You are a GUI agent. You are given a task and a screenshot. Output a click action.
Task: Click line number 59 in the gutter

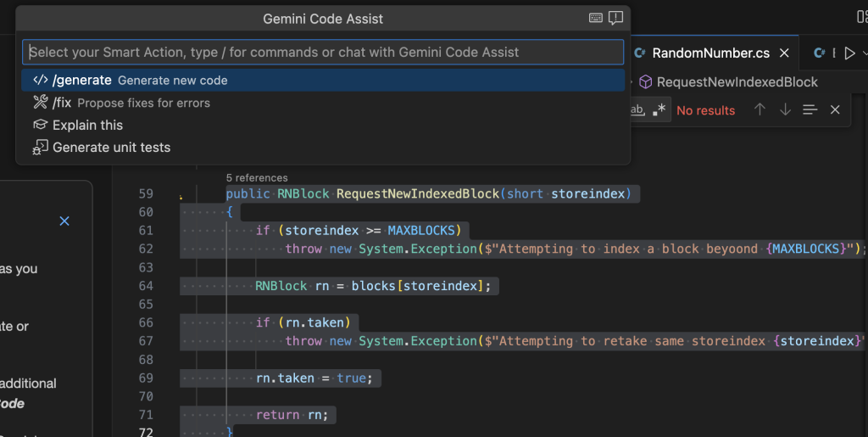[x=146, y=193]
